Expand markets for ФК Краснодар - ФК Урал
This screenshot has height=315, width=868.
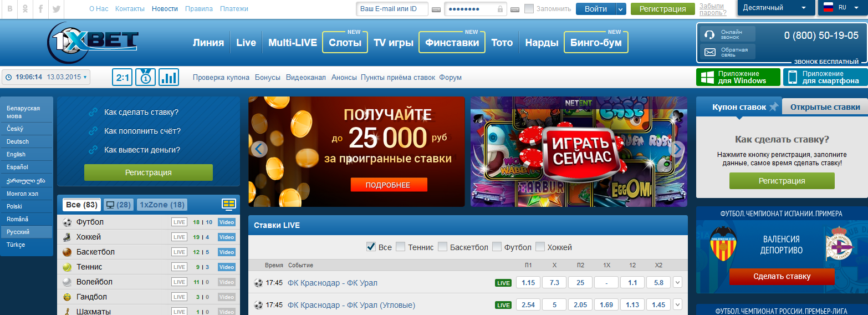tap(677, 283)
